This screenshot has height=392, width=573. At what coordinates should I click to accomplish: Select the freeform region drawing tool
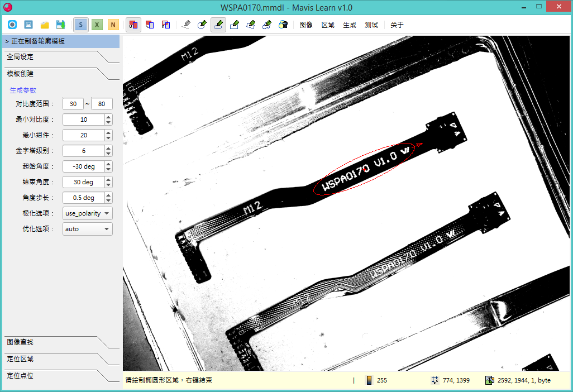(x=267, y=25)
